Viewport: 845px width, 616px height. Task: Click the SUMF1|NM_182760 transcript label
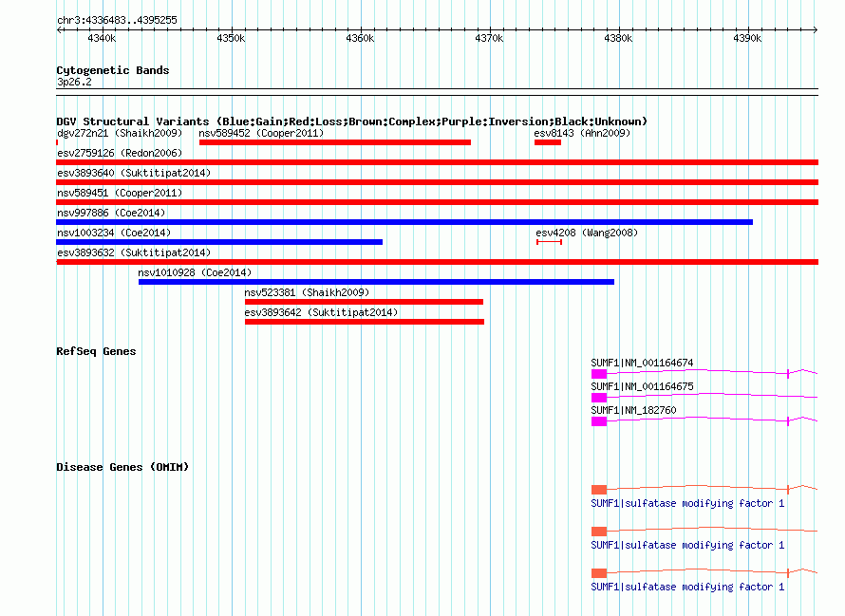633,410
